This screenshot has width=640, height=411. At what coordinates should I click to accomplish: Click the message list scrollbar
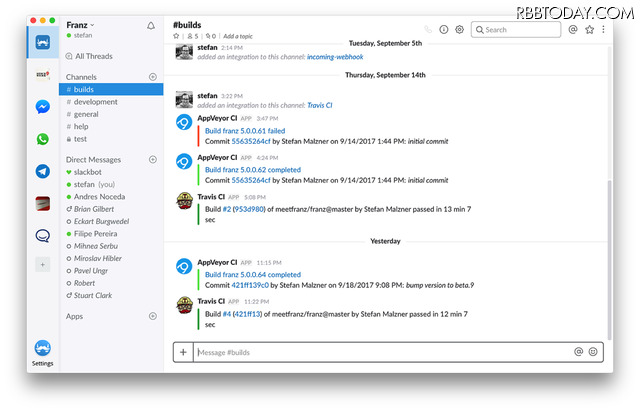pos(610,259)
